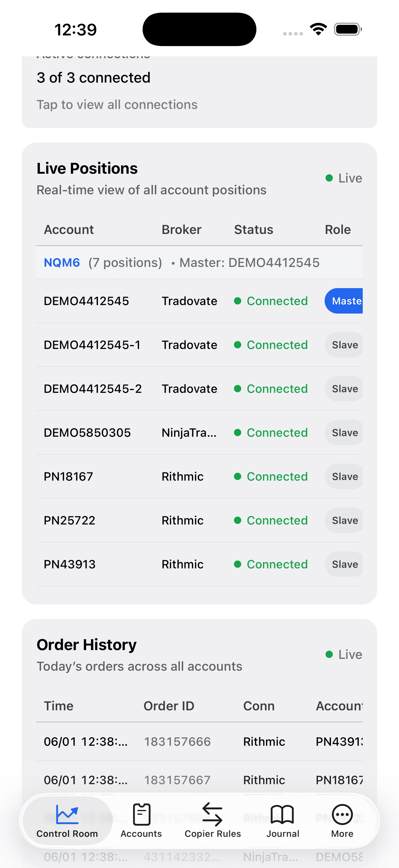This screenshot has height=868, width=399.
Task: Tap Slave badge for DEMO4412545-2
Action: coord(344,389)
